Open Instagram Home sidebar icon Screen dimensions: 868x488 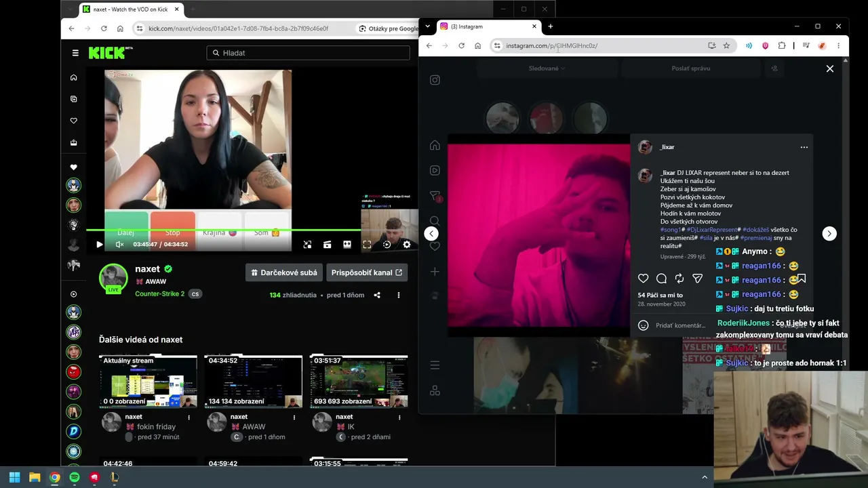pos(435,145)
